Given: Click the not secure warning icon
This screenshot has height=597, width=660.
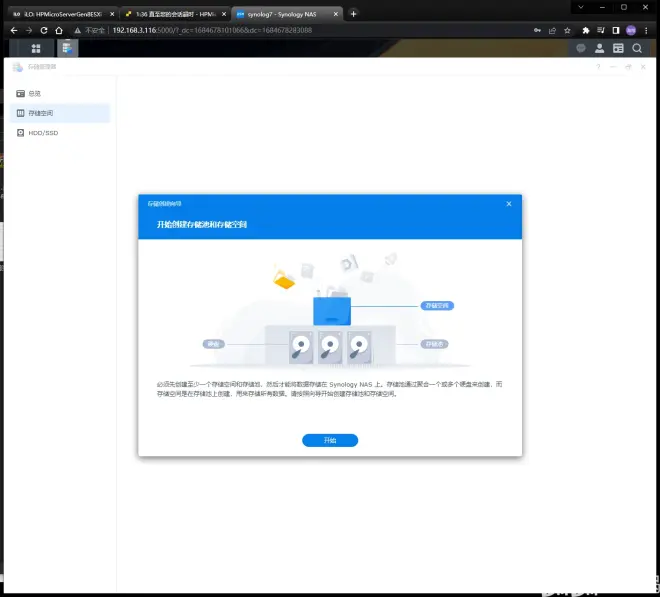Looking at the screenshot, I should 77,30.
